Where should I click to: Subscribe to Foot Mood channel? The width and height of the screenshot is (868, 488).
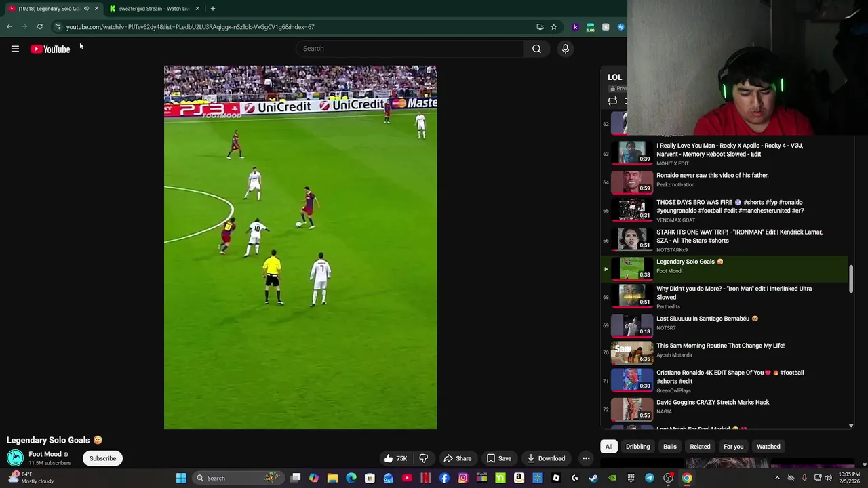(102, 458)
